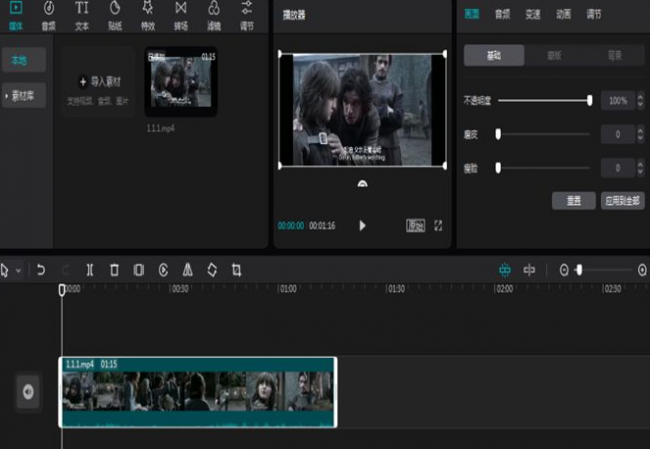Click the opacity 100% value field
Image resolution: width=650 pixels, height=449 pixels.
click(x=618, y=100)
